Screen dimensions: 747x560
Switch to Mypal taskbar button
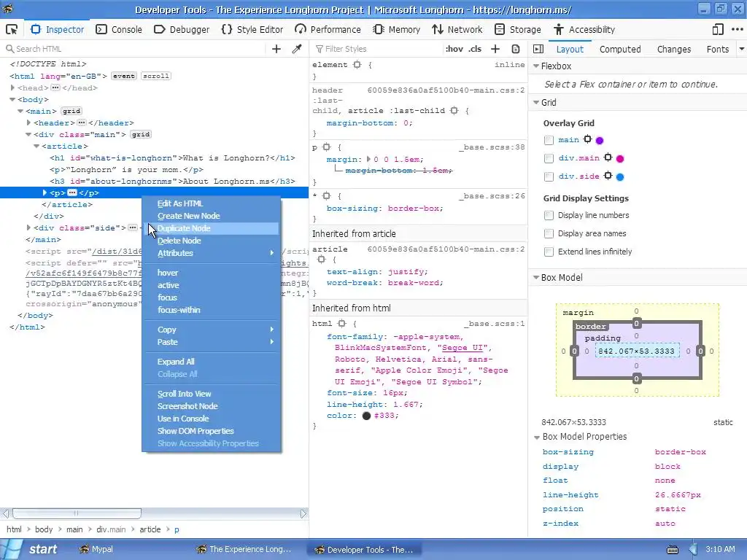coord(97,549)
